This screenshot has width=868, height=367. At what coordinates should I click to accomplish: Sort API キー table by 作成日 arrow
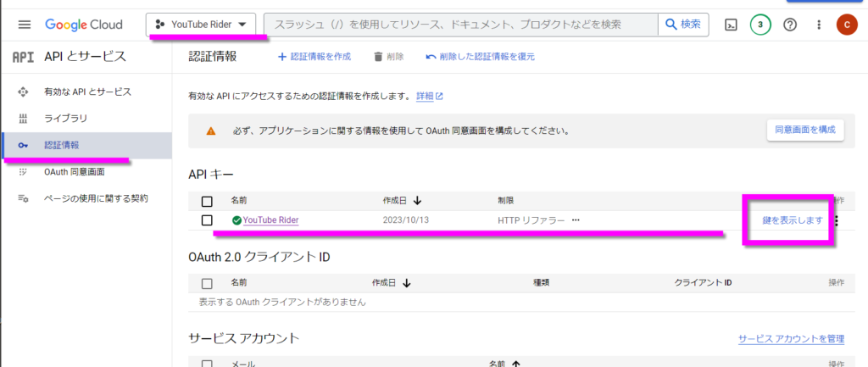point(417,200)
